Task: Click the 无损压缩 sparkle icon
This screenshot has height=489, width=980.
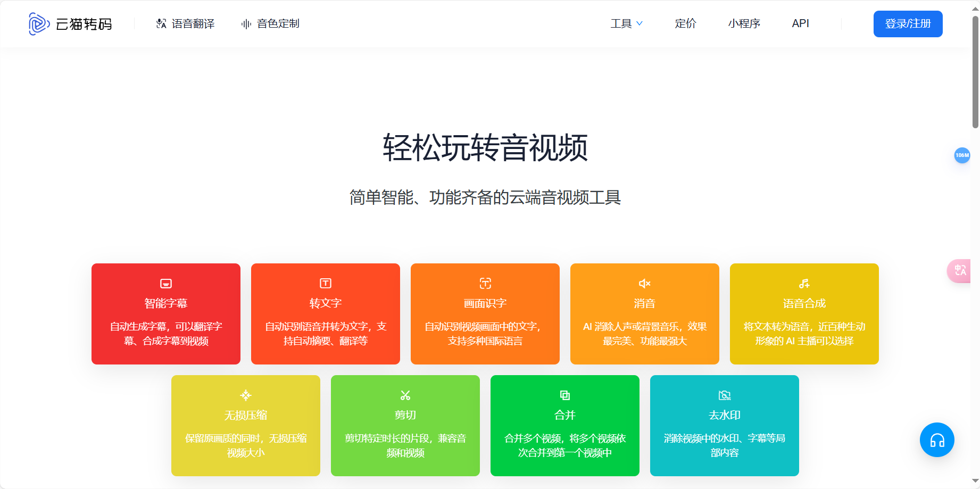Action: [245, 395]
